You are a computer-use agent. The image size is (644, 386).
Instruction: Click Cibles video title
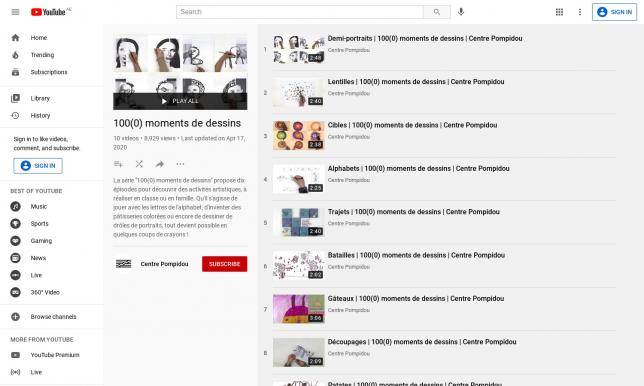pyautogui.click(x=412, y=125)
